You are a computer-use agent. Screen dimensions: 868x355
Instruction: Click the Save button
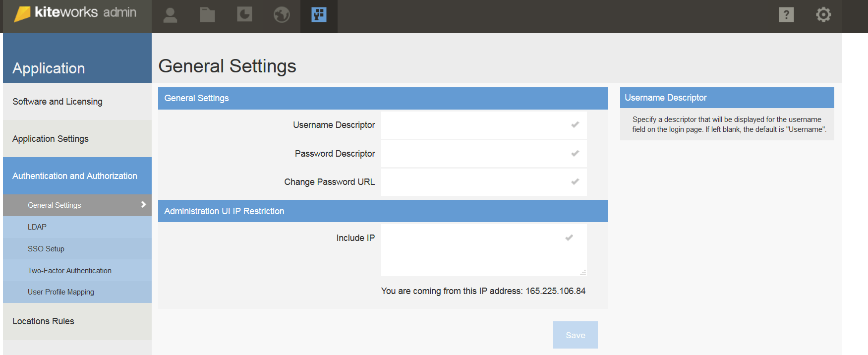576,335
